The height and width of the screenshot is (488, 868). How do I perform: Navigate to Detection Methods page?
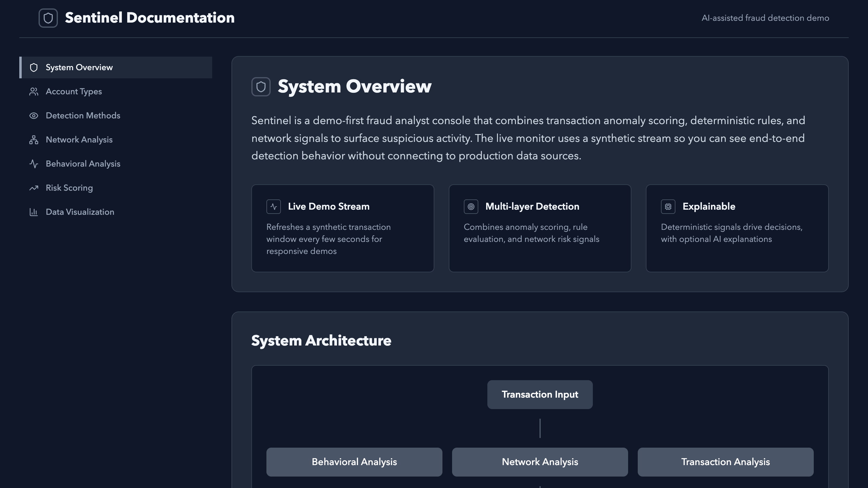coord(83,116)
